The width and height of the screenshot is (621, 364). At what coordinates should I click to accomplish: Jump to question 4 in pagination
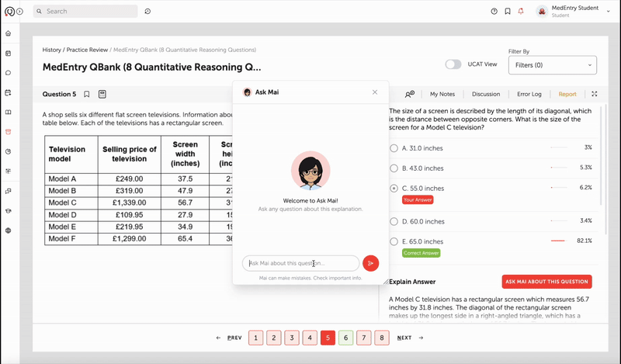coord(310,338)
